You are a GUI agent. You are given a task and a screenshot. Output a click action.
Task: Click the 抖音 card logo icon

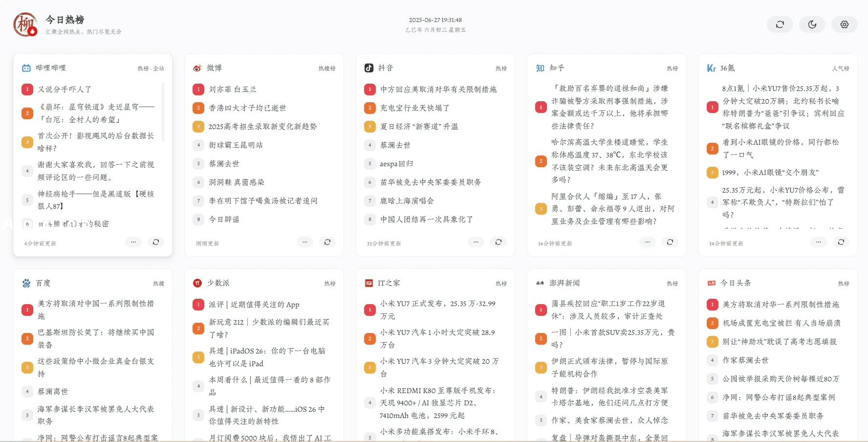369,68
